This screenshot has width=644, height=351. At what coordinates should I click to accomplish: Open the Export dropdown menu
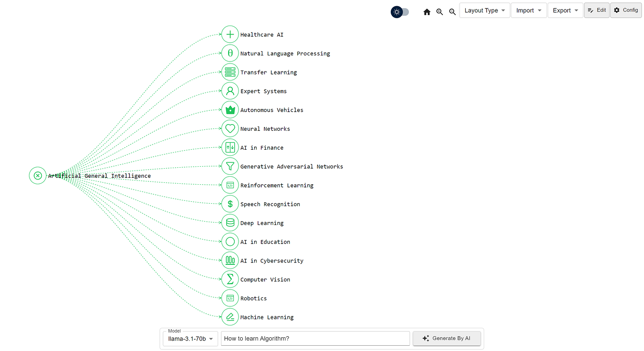pos(565,10)
